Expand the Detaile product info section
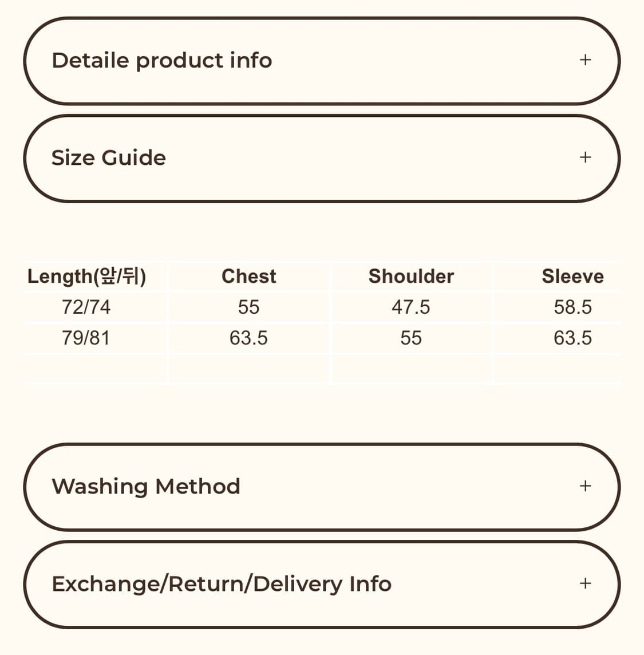This screenshot has height=655, width=644. [162, 61]
